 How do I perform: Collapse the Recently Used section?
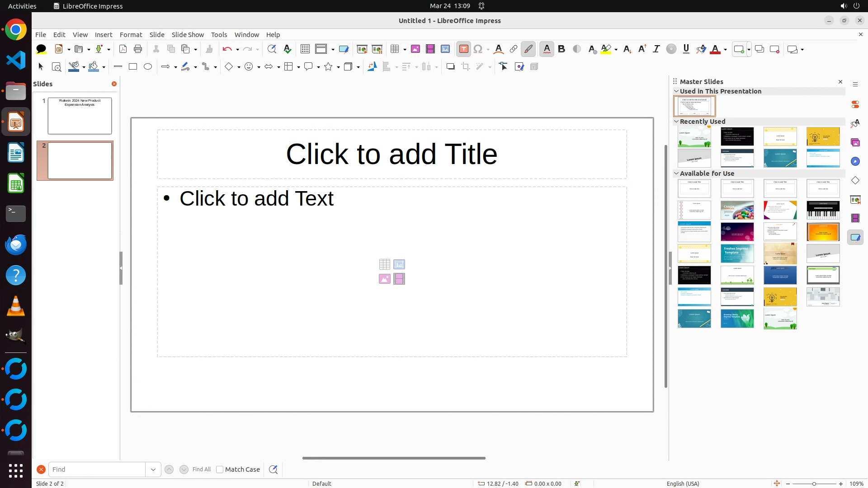tap(676, 122)
